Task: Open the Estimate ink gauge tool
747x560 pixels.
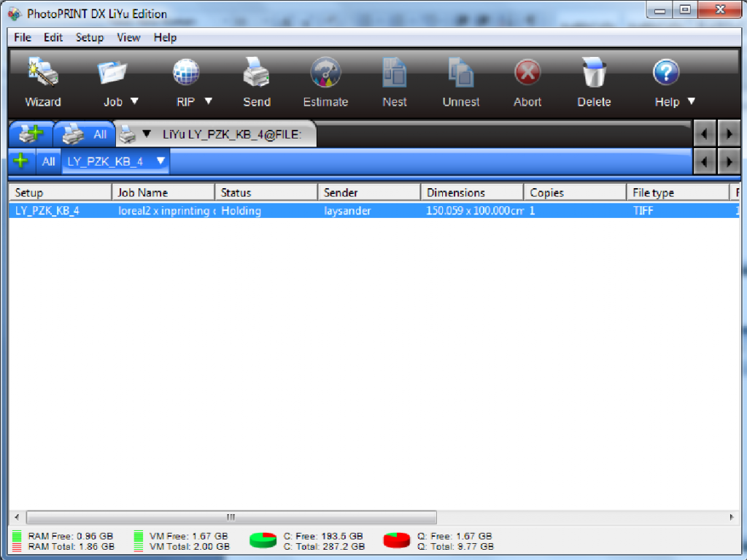Action: pos(325,74)
